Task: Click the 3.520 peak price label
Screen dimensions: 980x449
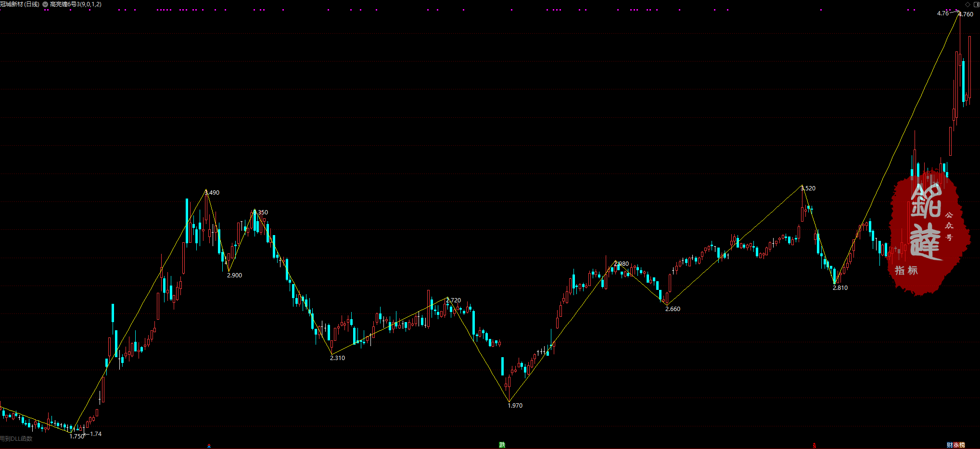Action: tap(808, 188)
